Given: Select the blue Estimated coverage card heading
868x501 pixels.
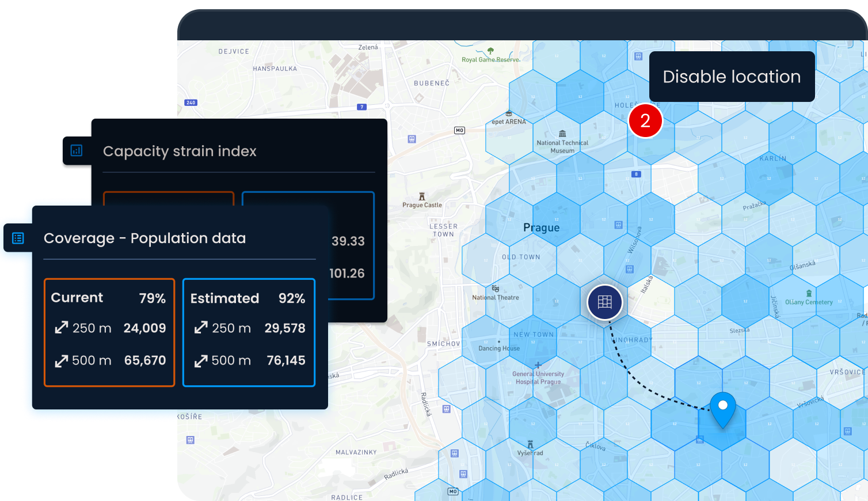Looking at the screenshot, I should click(224, 298).
